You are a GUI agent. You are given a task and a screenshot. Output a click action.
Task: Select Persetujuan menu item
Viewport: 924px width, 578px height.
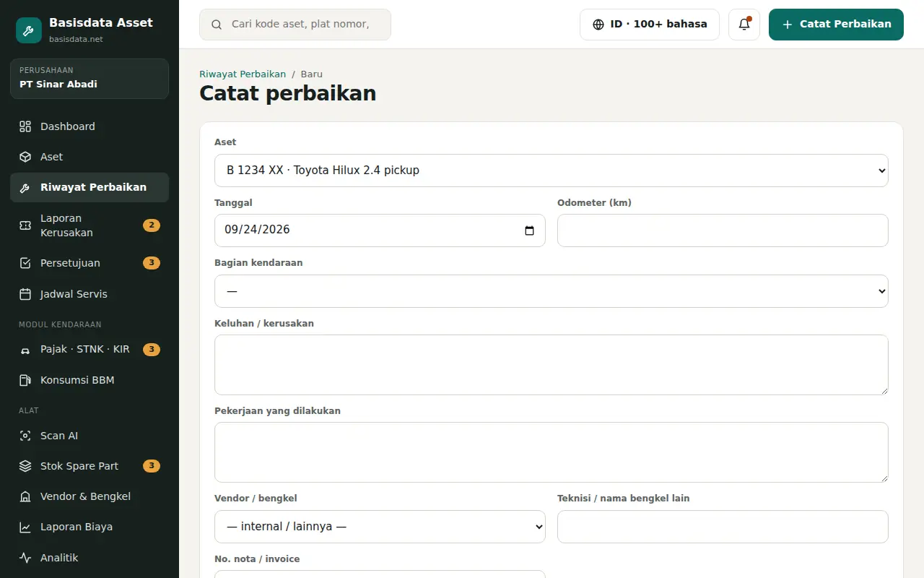(90, 263)
